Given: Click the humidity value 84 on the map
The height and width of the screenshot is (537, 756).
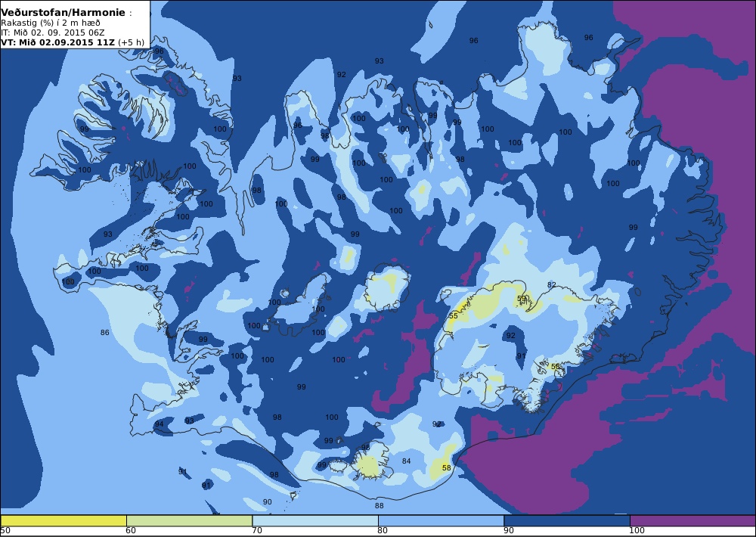Looking at the screenshot, I should tap(407, 461).
